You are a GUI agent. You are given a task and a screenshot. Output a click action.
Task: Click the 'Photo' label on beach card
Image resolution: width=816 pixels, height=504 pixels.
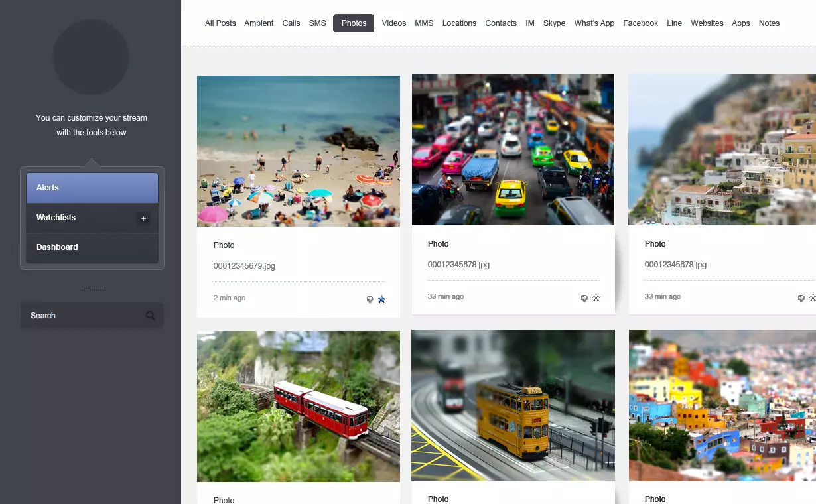pyautogui.click(x=224, y=245)
